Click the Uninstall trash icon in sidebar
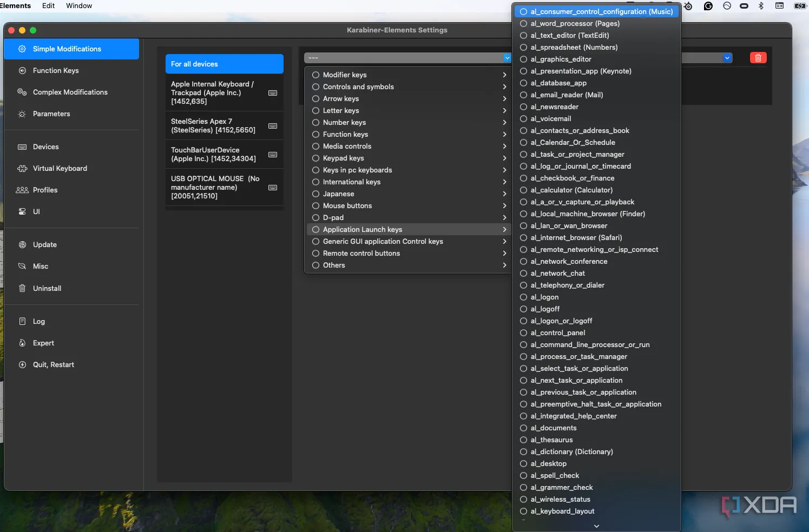 point(22,288)
